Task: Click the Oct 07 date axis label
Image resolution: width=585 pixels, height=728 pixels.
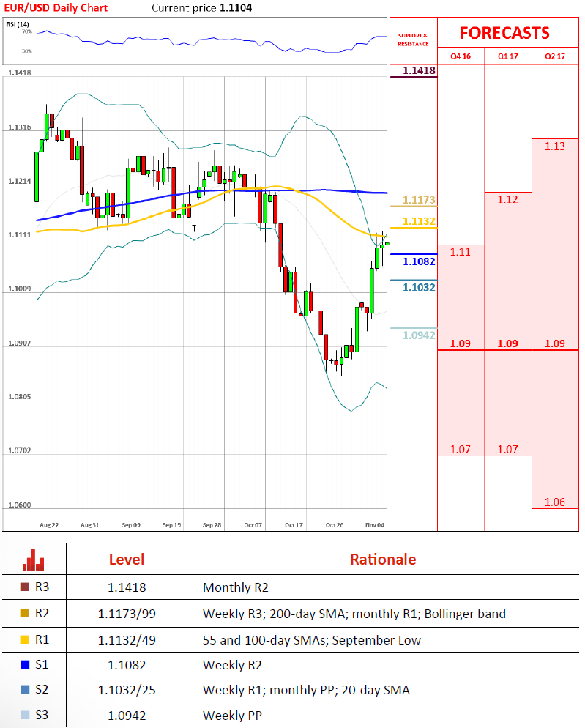Action: point(253,525)
